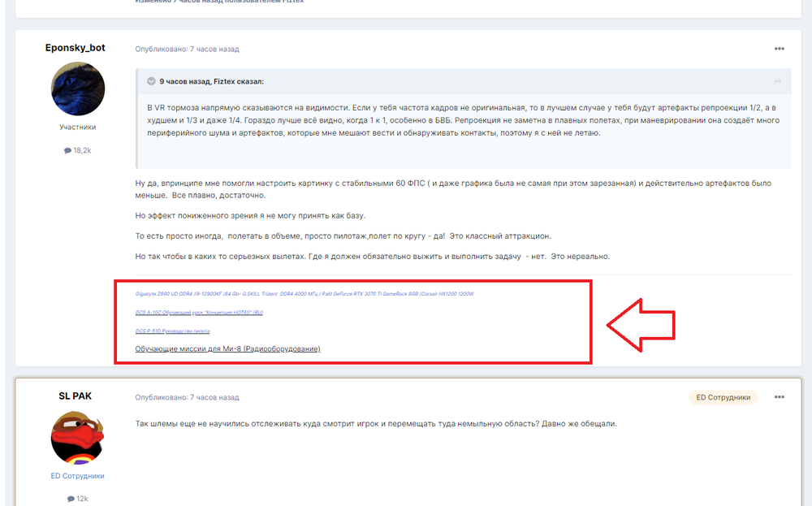This screenshot has height=506, width=812.
Task: Click the 12k post count under SL PAK
Action: click(78, 499)
